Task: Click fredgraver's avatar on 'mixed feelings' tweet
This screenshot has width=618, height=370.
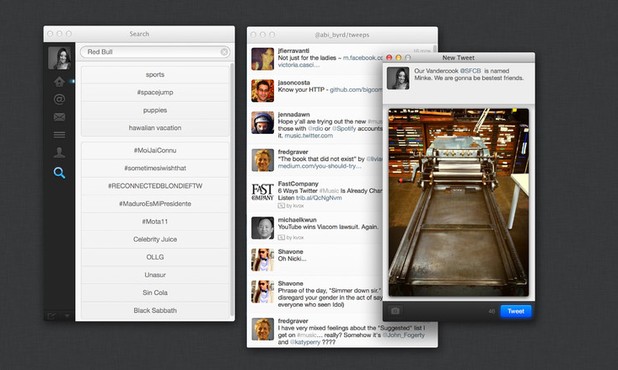Action: point(262,329)
